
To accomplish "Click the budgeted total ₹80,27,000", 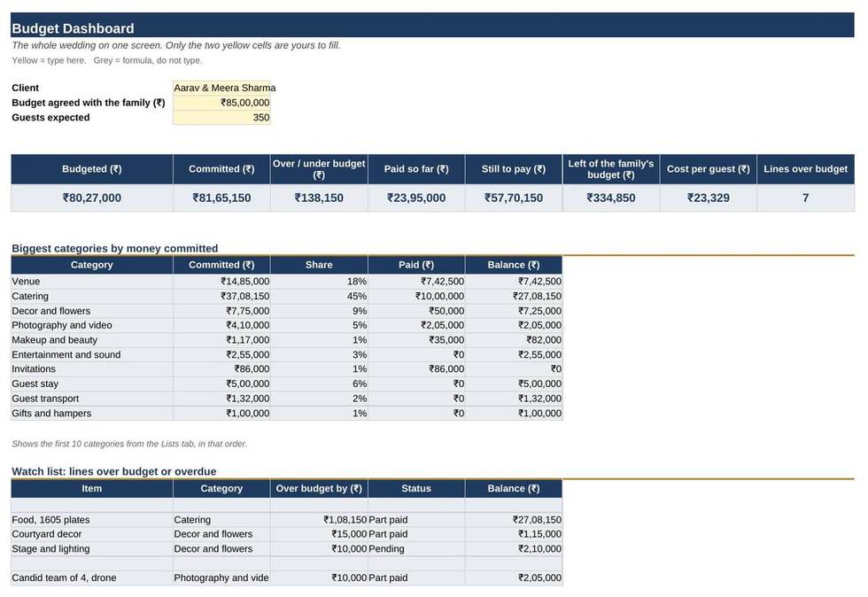I will coord(92,198).
